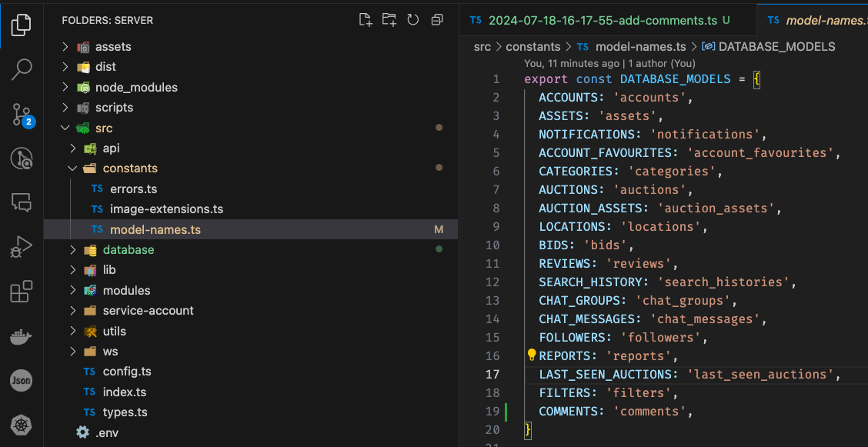The width and height of the screenshot is (868, 447).
Task: Click the lightbulb code action on line 16
Action: click(x=532, y=355)
